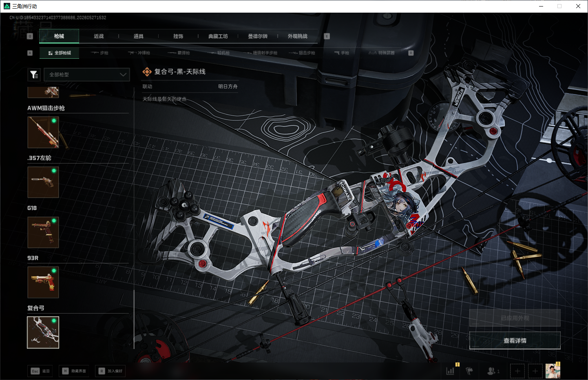The width and height of the screenshot is (588, 380).
Task: Click the 明日方舟 collaboration label
Action: pos(228,86)
